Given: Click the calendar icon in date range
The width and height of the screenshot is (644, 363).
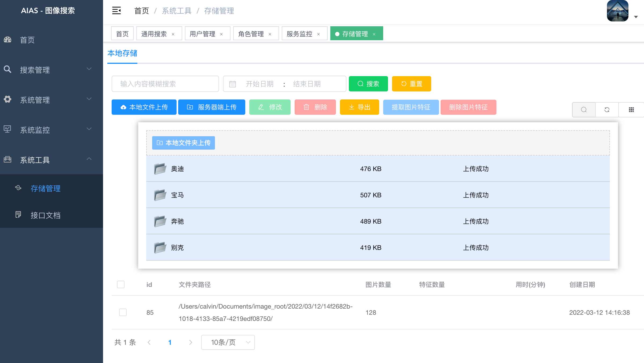Looking at the screenshot, I should click(x=232, y=84).
